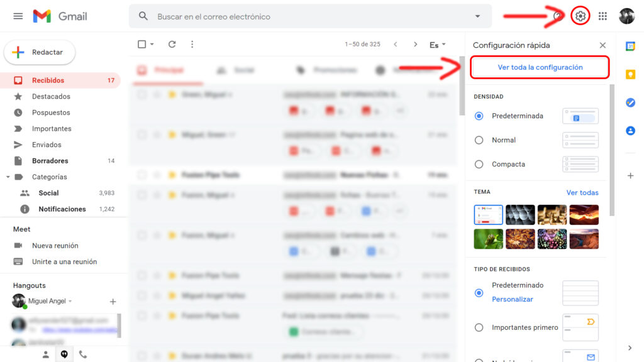The height and width of the screenshot is (362, 644).
Task: Choose the orange canyon theme
Action: pos(584,215)
